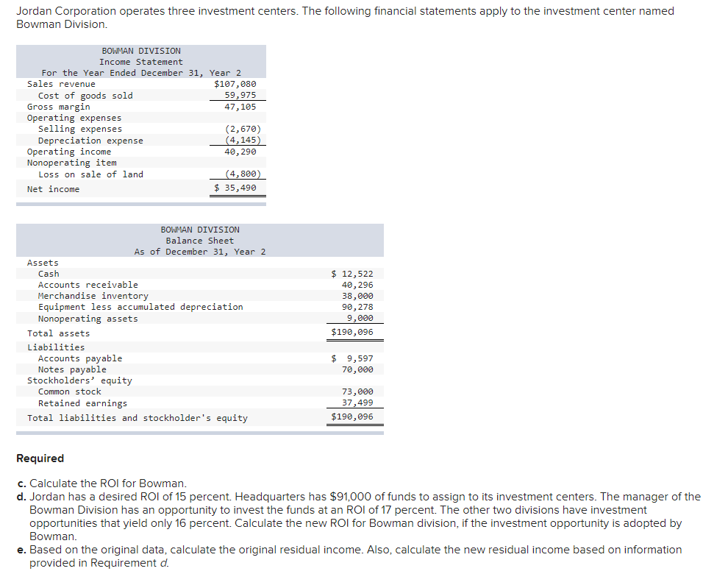
Task: Click the Sales revenue value $107,080
Action: click(235, 84)
